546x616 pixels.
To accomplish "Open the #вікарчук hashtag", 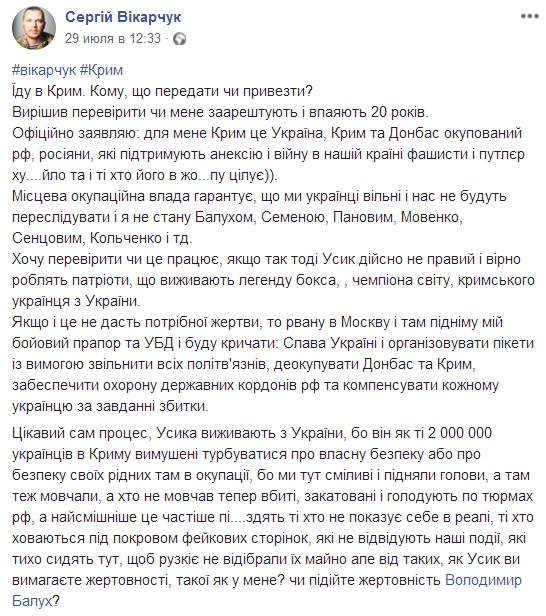I will click(x=44, y=70).
